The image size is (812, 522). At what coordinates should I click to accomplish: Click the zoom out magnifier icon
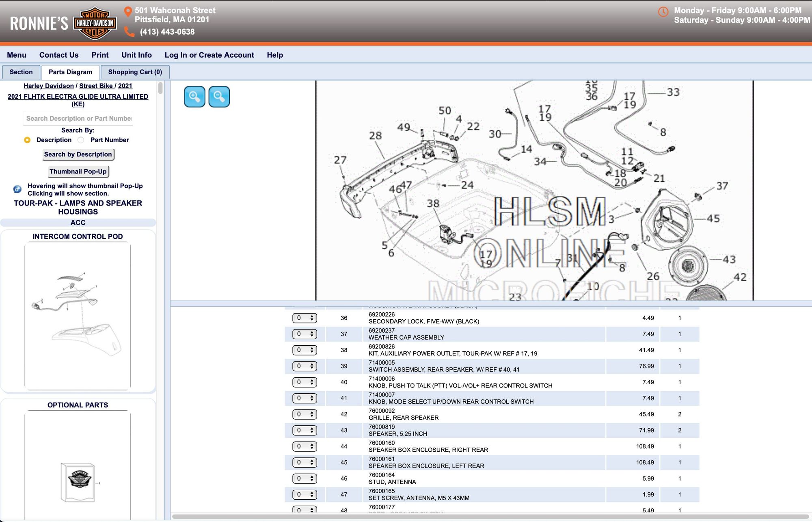tap(219, 97)
